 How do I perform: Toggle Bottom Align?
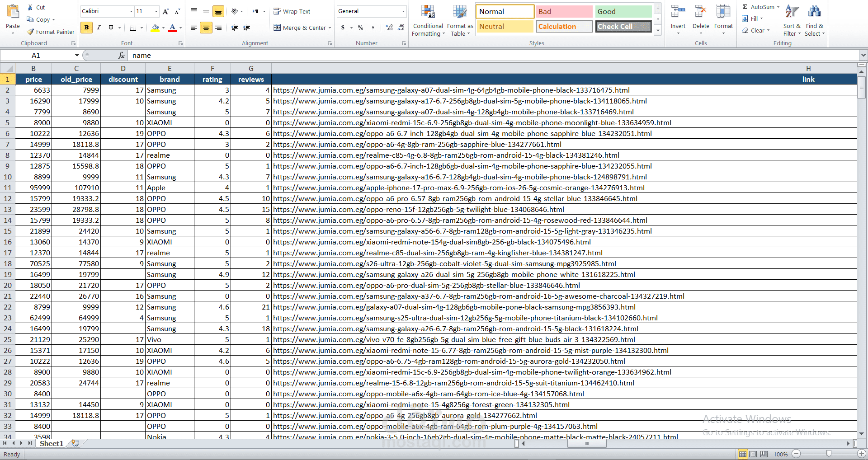[x=218, y=11]
